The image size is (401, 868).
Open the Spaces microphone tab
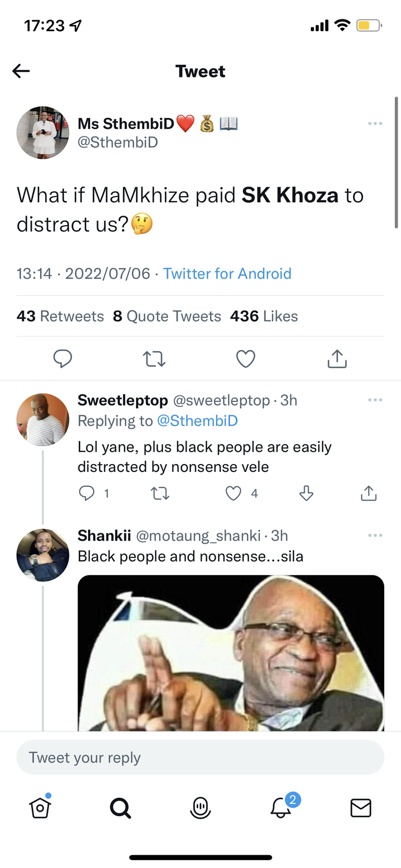pyautogui.click(x=200, y=807)
